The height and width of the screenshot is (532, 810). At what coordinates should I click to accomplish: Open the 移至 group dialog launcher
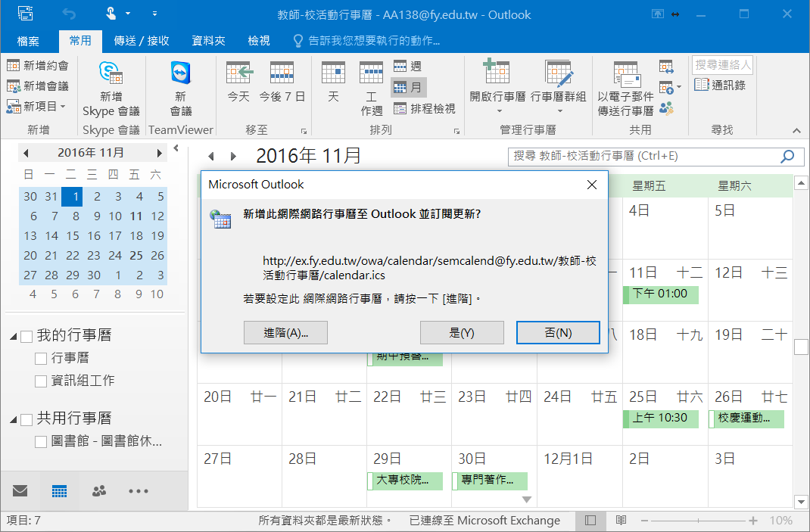point(304,131)
